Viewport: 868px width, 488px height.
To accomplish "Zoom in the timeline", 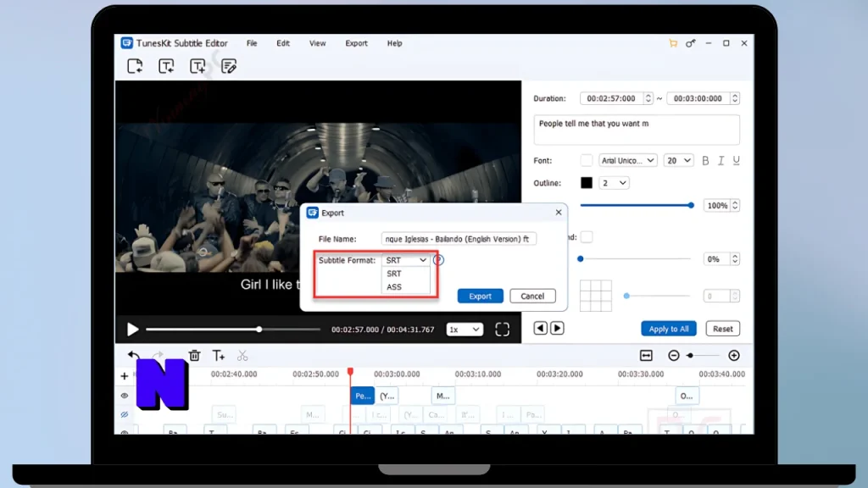I will [x=734, y=355].
